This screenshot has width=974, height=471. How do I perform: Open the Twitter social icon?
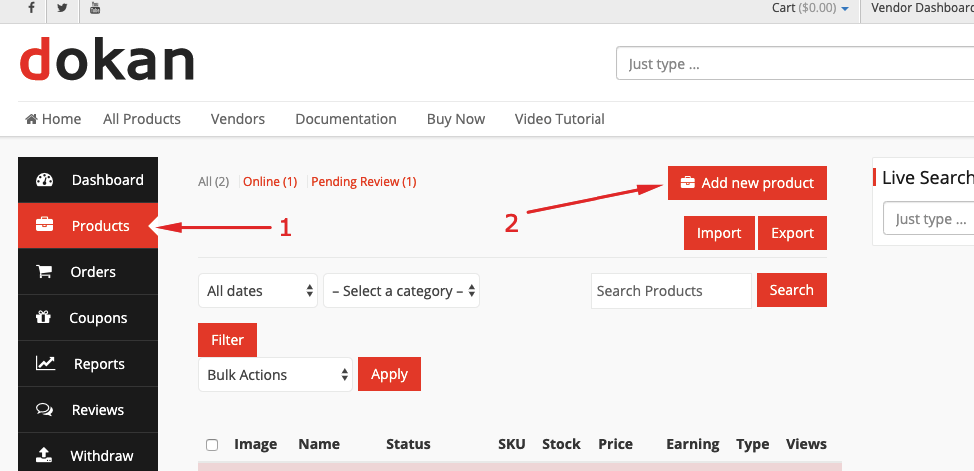62,8
